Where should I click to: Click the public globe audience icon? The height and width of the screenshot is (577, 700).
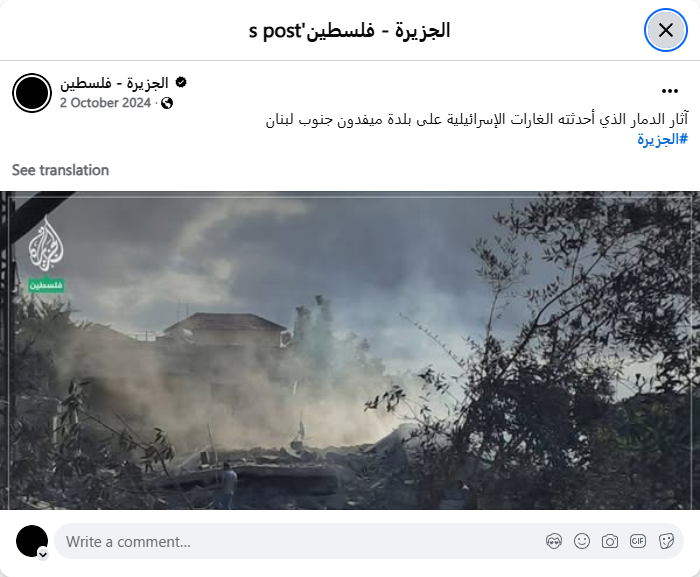[x=167, y=103]
